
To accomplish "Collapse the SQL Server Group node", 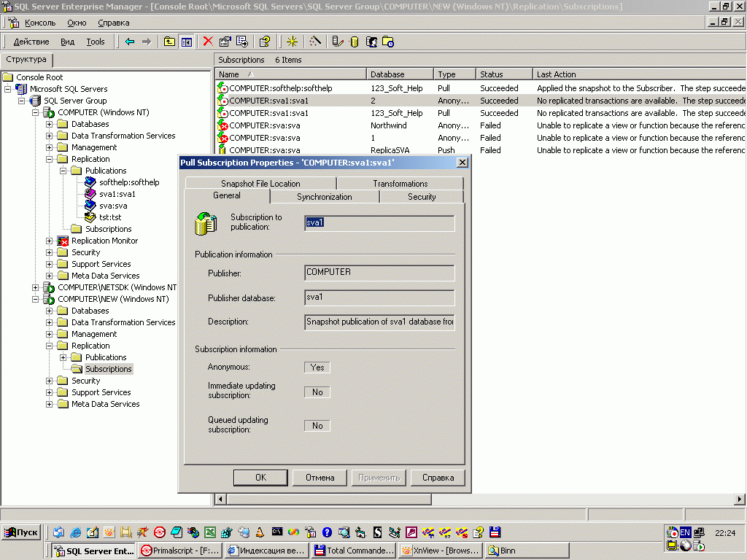I will [21, 101].
